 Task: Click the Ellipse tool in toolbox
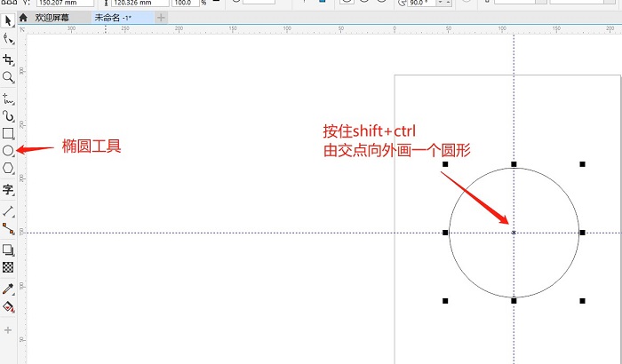tap(8, 151)
